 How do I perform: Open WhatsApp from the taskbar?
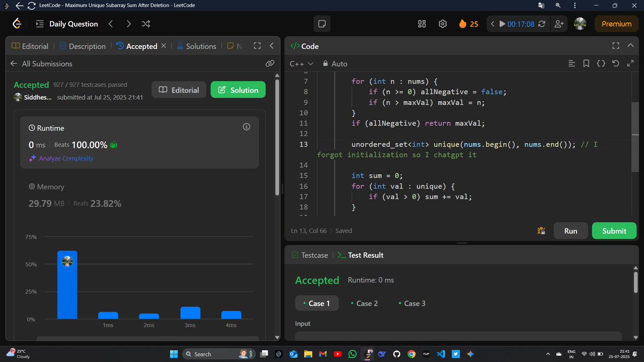(x=352, y=354)
